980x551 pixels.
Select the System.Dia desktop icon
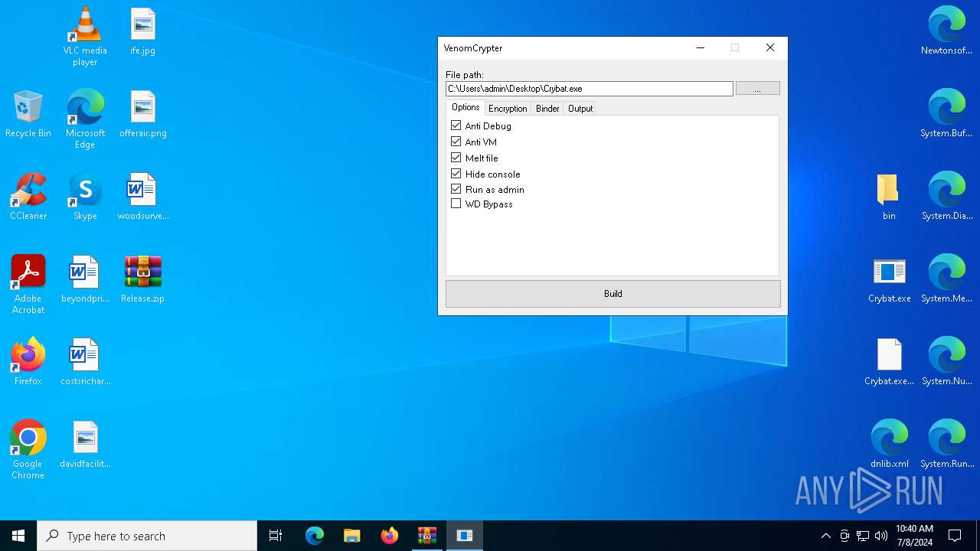947,196
